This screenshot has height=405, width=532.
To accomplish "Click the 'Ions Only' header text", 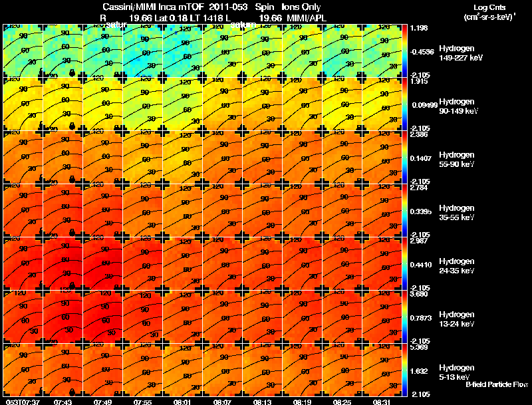I will pos(301,7).
